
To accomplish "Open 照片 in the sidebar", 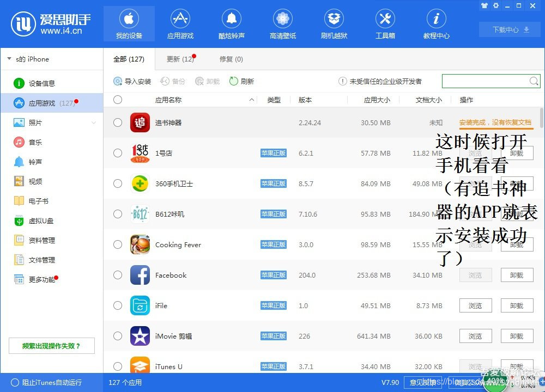I will [52, 122].
